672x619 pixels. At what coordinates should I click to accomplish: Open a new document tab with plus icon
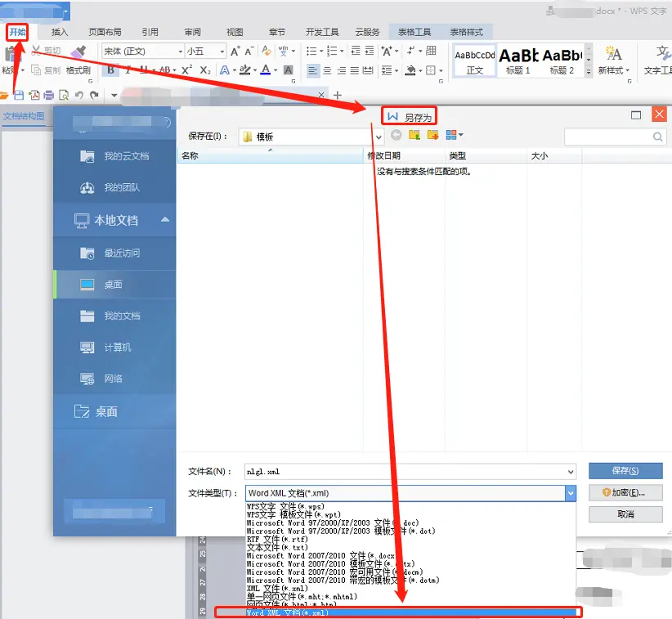[x=338, y=95]
